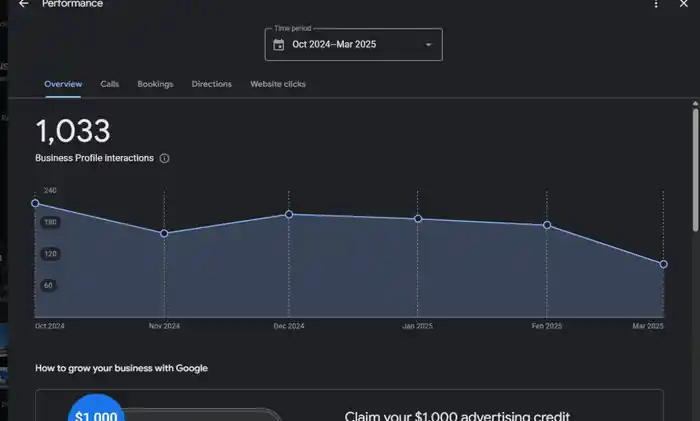The image size is (700, 421).
Task: Go to the Directions tab
Action: coord(212,84)
